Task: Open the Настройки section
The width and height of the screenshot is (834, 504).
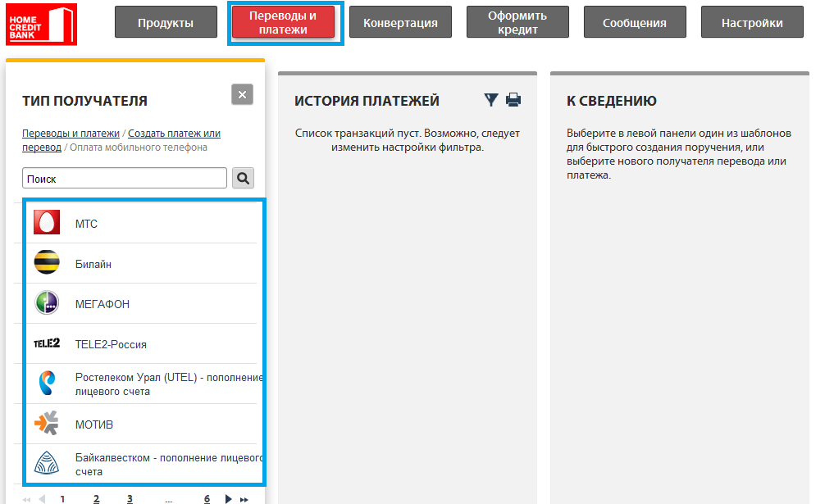Action: (752, 22)
